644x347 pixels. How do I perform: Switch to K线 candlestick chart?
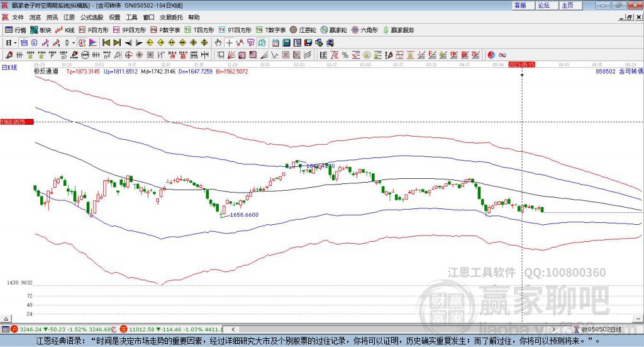(x=65, y=30)
